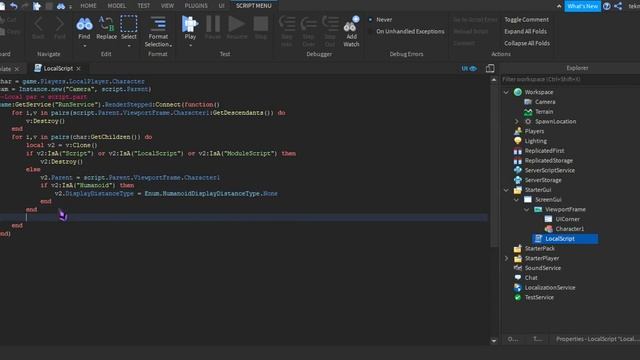Open Format Selection
The image size is (640, 360).
point(158,32)
